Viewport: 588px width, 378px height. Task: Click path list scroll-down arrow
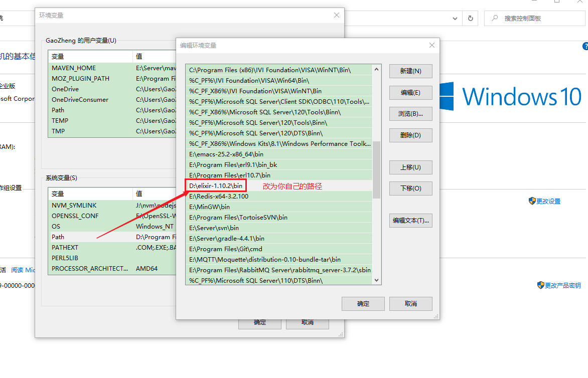376,280
